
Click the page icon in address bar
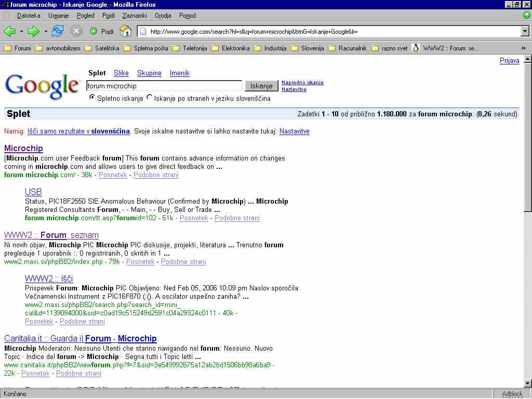coord(143,32)
